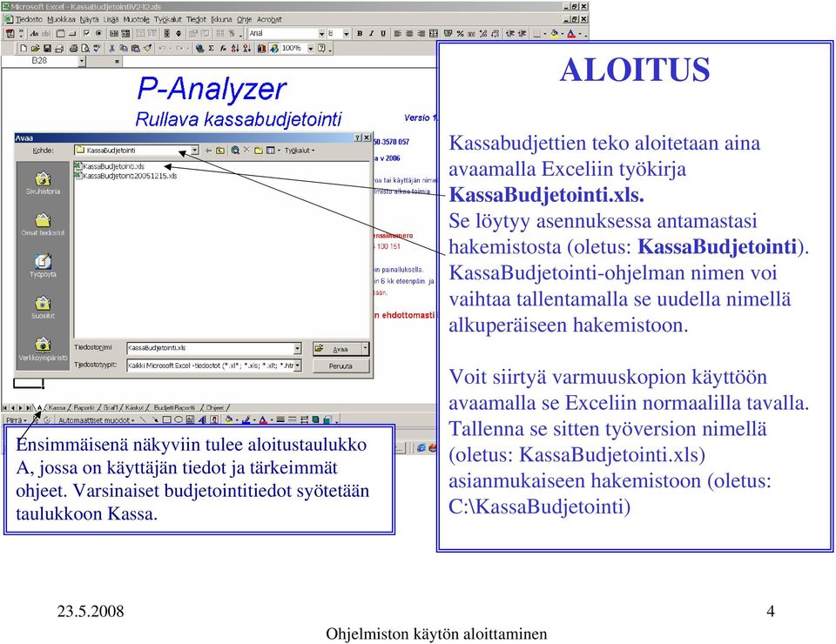Apply Underline formatting from toolbar

383,34
